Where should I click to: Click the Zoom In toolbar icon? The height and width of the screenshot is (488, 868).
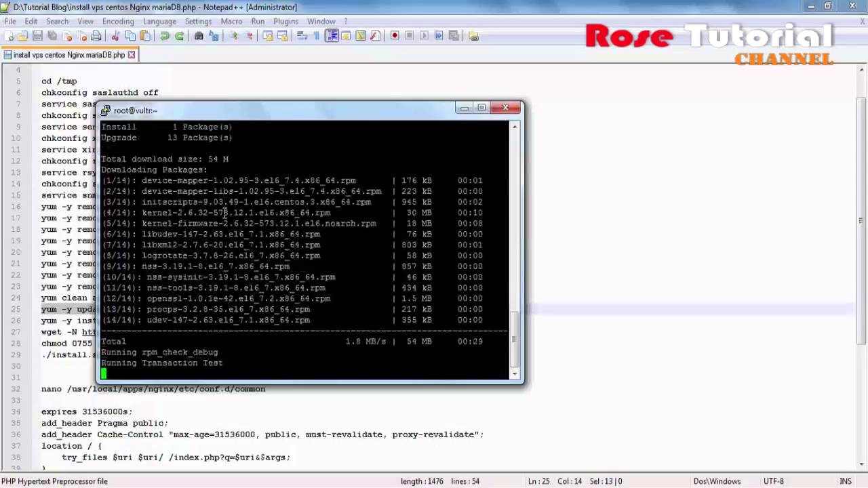tap(234, 36)
